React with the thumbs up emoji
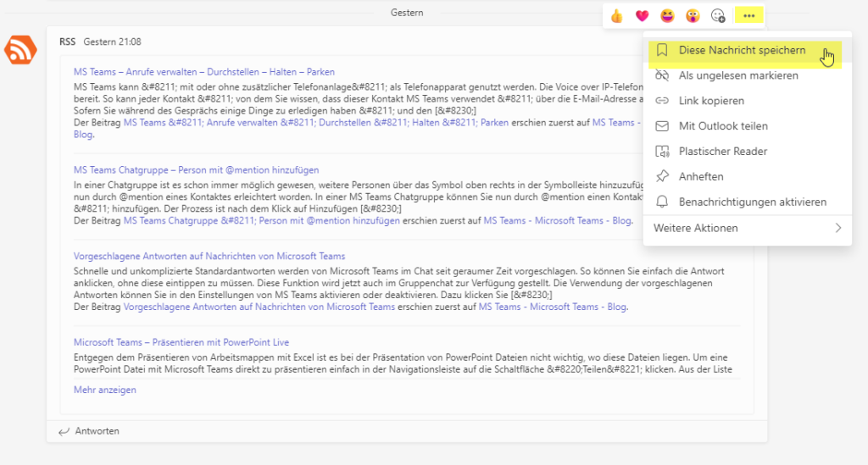868x465 pixels. tap(616, 16)
